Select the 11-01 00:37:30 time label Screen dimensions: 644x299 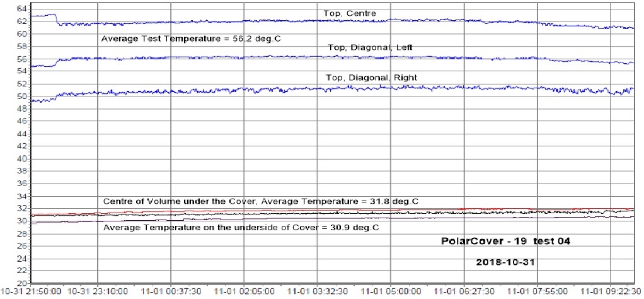171,293
